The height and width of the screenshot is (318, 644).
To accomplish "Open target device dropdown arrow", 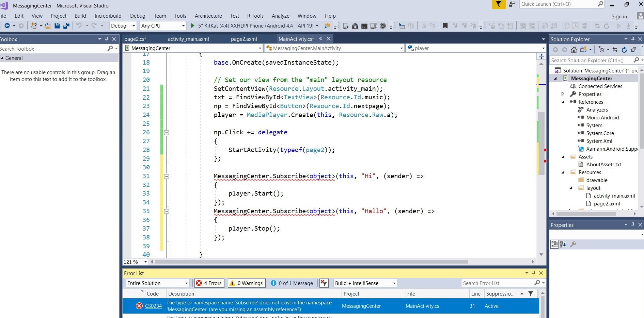I will pyautogui.click(x=317, y=26).
